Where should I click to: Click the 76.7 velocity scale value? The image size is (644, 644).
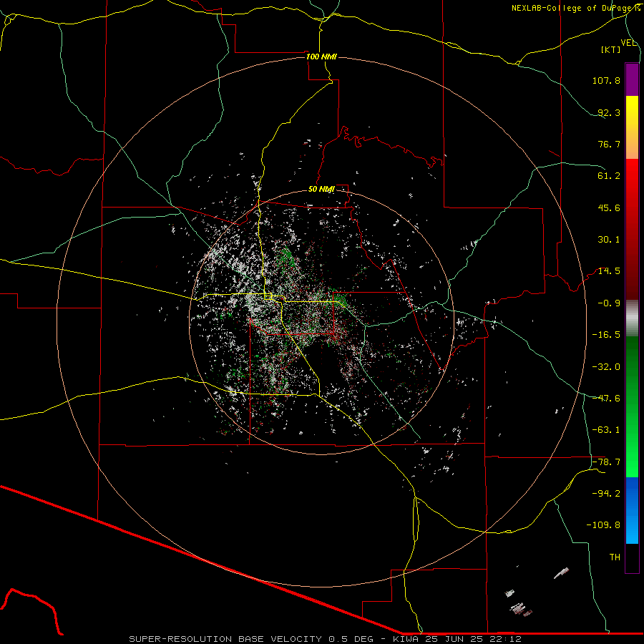pyautogui.click(x=609, y=144)
